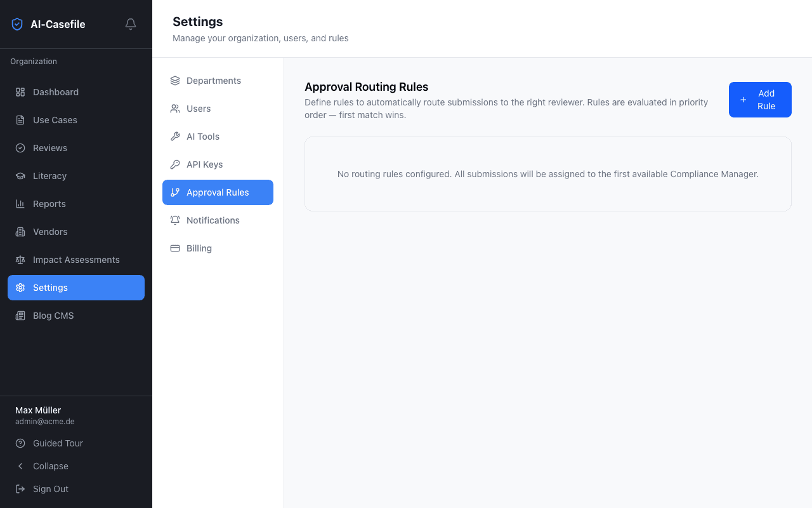Select the Dashboard grid icon
This screenshot has height=508, width=812.
click(x=20, y=92)
